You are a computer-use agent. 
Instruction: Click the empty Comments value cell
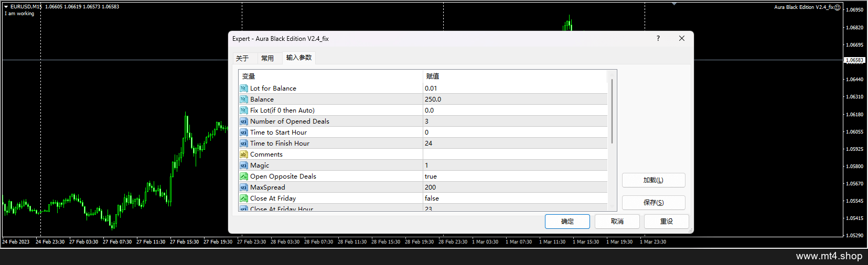coord(515,154)
